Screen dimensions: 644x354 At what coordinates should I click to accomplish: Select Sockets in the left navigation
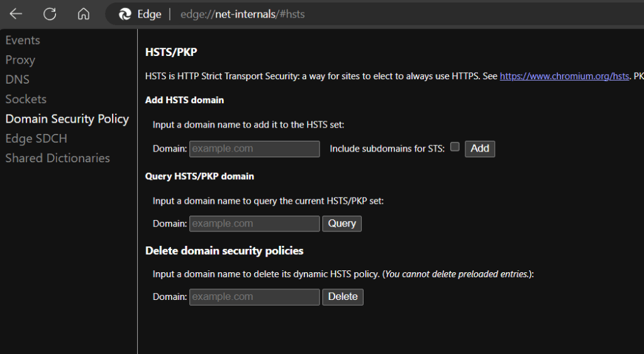point(26,99)
